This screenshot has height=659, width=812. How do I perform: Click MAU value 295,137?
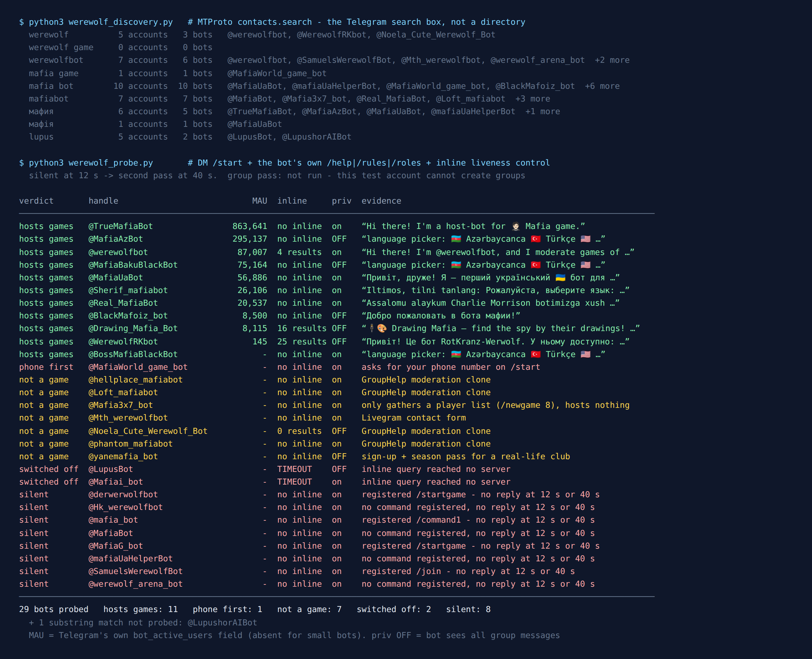(250, 239)
